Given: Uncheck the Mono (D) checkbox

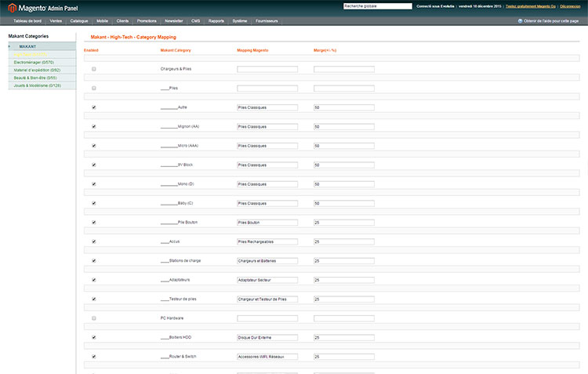Looking at the screenshot, I should [94, 183].
